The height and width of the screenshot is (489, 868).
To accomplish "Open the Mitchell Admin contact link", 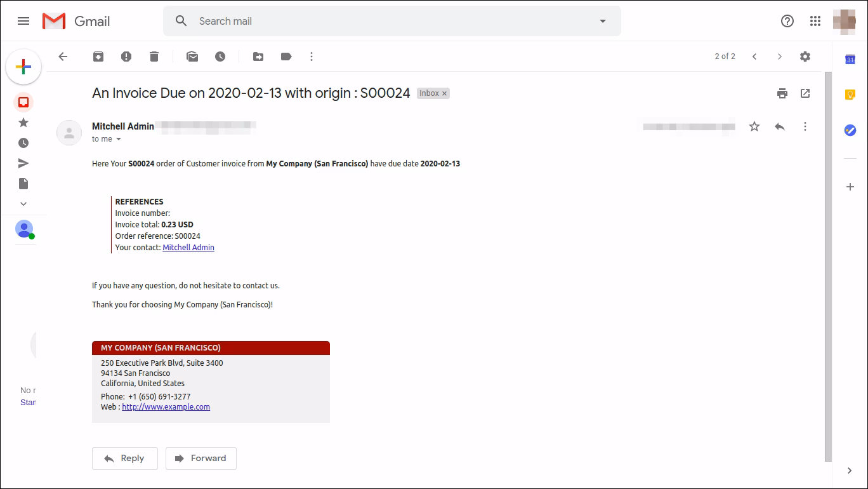I will (x=188, y=248).
